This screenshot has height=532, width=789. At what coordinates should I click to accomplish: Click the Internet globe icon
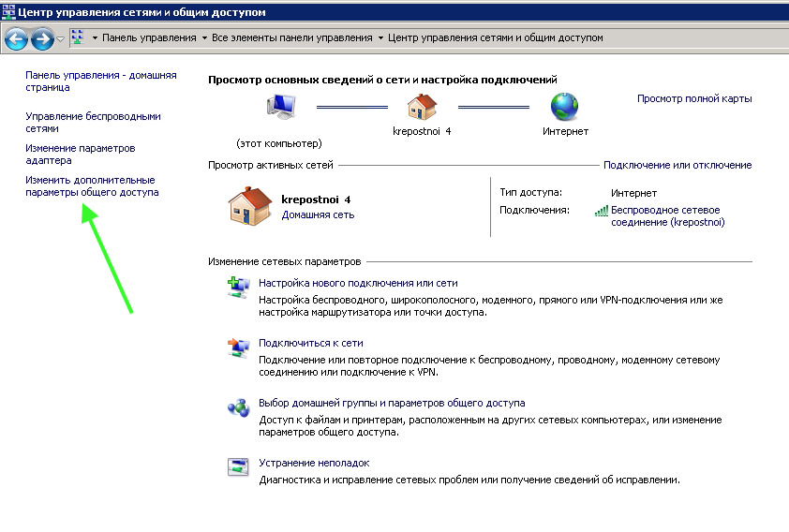(565, 107)
